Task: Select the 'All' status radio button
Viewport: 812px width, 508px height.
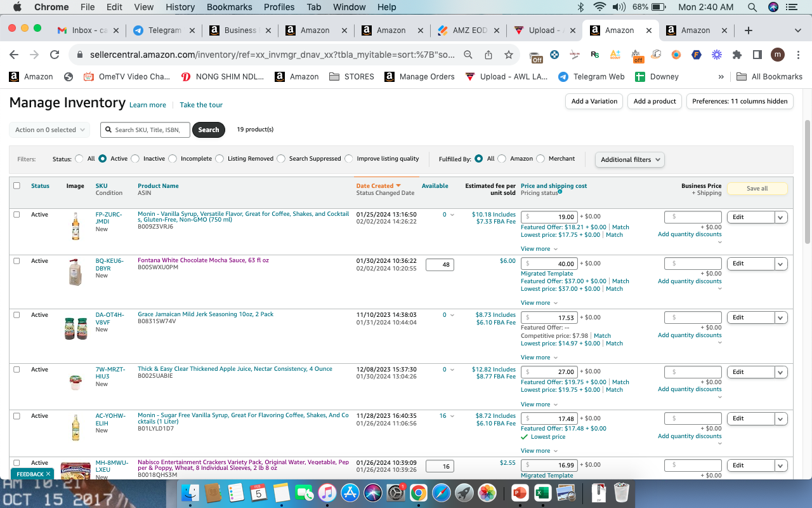Action: pos(79,159)
